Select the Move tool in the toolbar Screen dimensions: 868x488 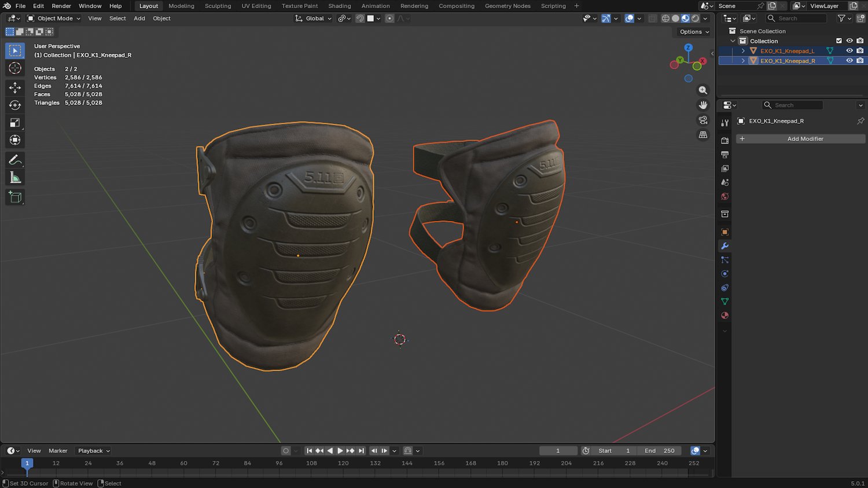pyautogui.click(x=15, y=87)
